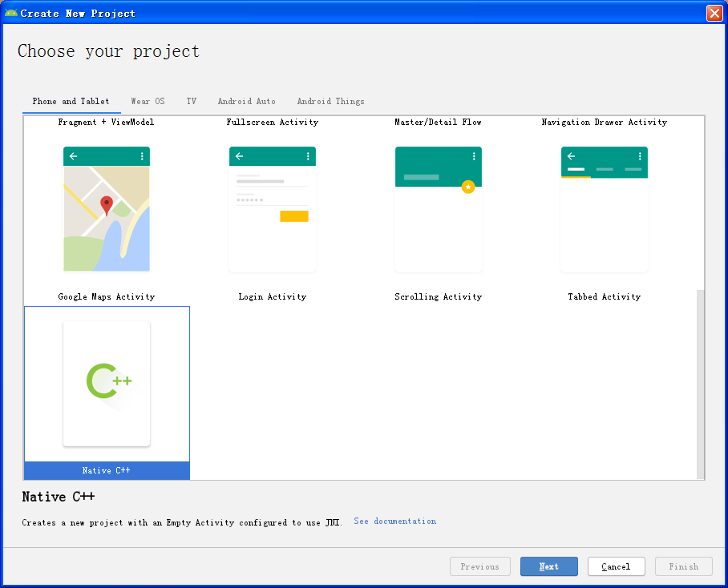Click the red map pin in Google Maps preview
The height and width of the screenshot is (588, 728).
coord(107,206)
